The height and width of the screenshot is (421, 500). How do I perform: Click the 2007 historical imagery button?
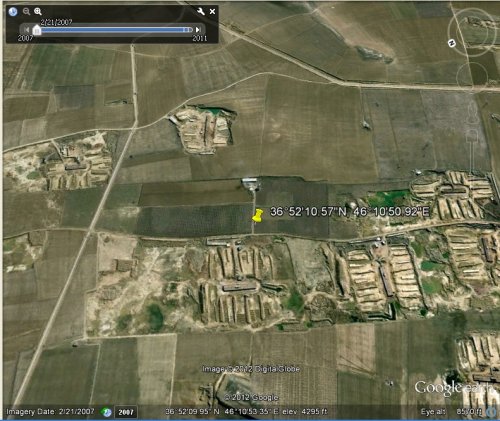click(126, 412)
